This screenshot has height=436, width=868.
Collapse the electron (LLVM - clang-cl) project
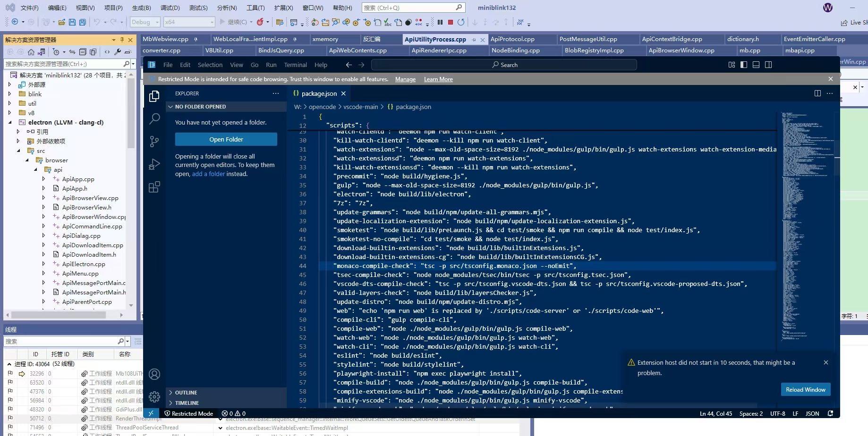[x=10, y=122]
